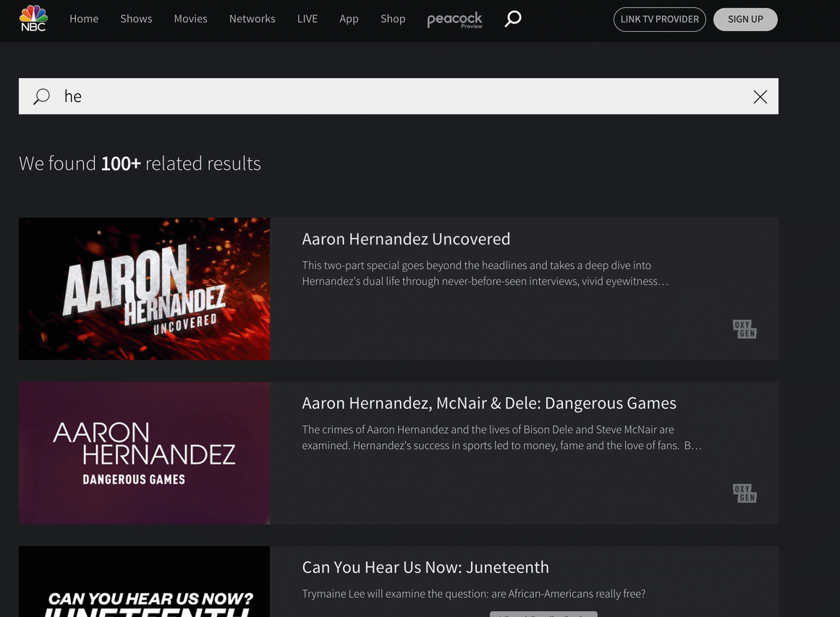The height and width of the screenshot is (617, 840).
Task: Click the NBC peacock logo
Action: tap(33, 19)
